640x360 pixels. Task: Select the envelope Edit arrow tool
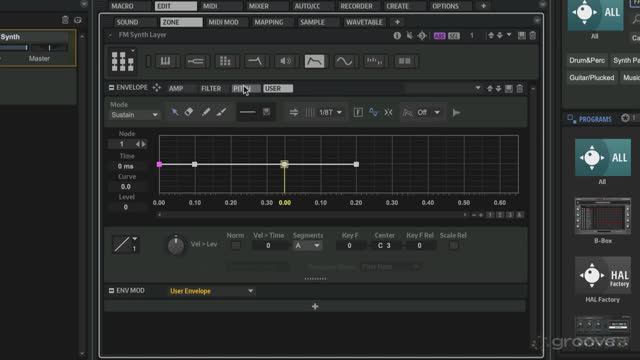click(x=174, y=112)
